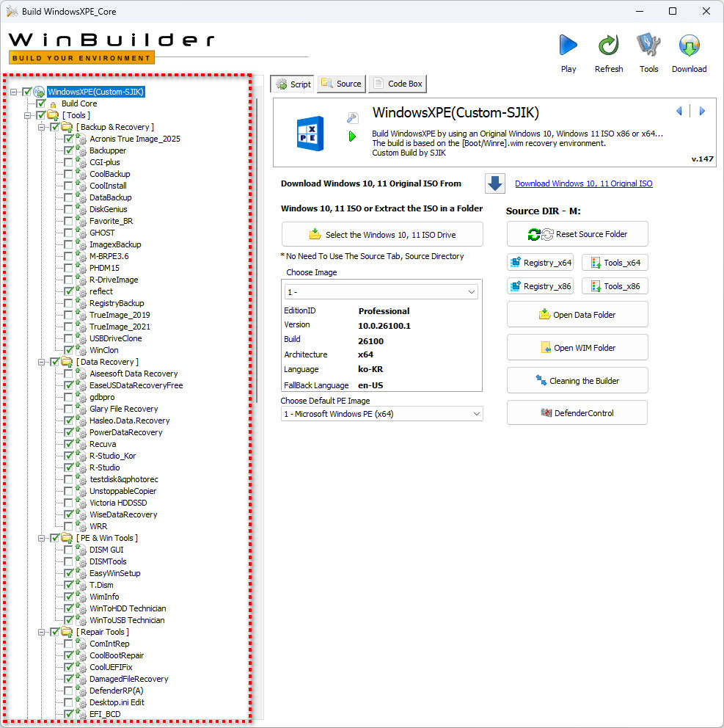
Task: Enable the CoolBackup checkbox
Action: point(69,174)
